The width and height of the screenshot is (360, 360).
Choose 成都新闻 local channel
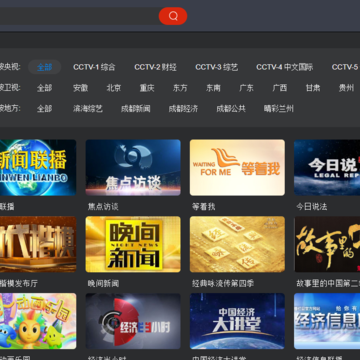pyautogui.click(x=135, y=109)
